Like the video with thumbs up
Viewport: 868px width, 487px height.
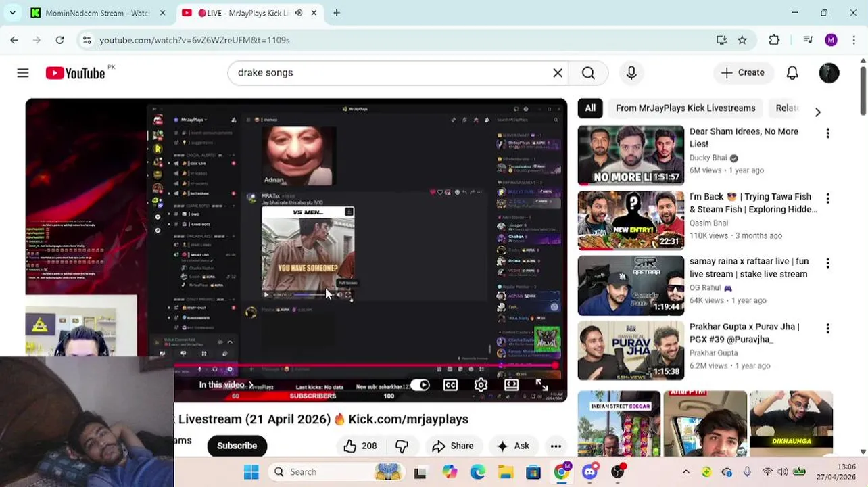[x=360, y=446]
